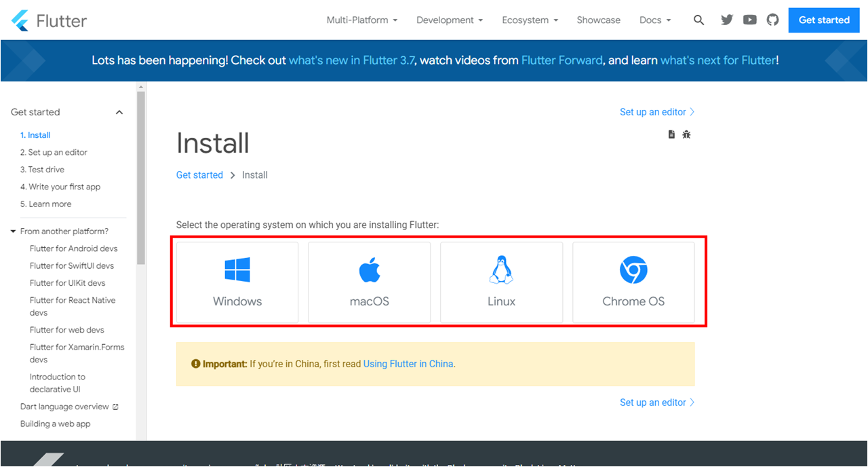Open the GitHub icon link

pos(773,20)
